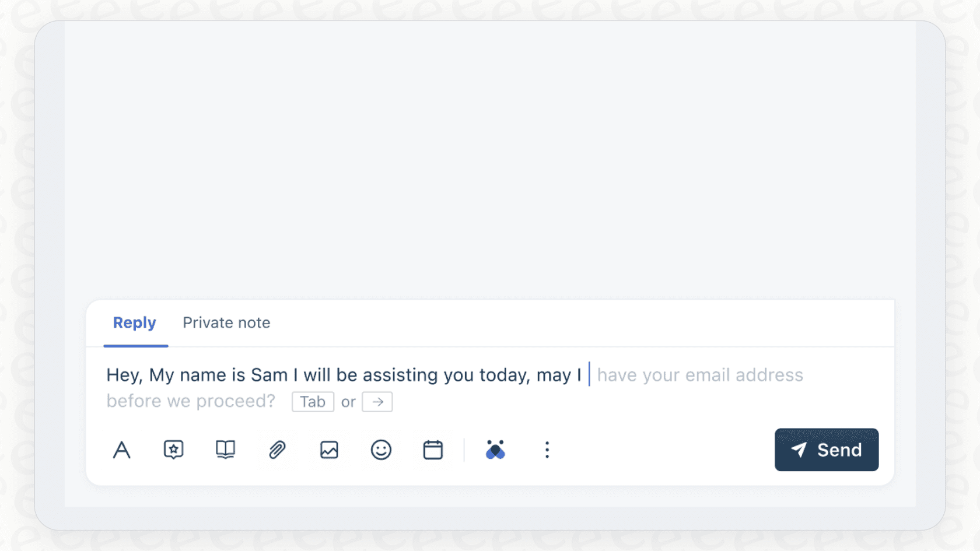Click the right-arrow key hint
The image size is (980, 551).
[377, 401]
